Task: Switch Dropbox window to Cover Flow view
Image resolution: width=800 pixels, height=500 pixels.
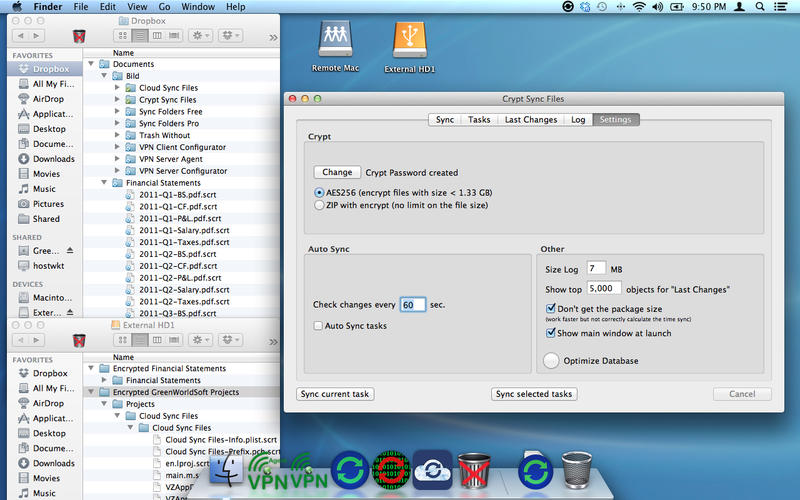Action: point(174,36)
